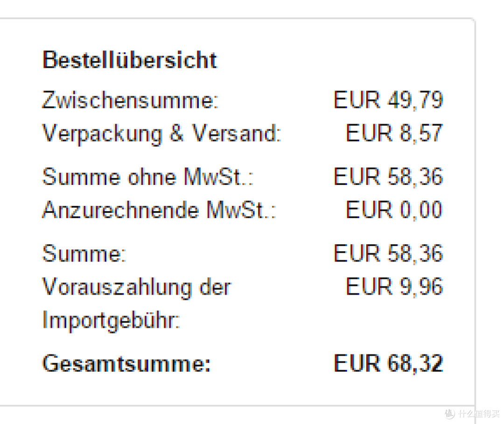
Task: Click EUR 58,36 beside Summe:
Action: click(x=388, y=254)
